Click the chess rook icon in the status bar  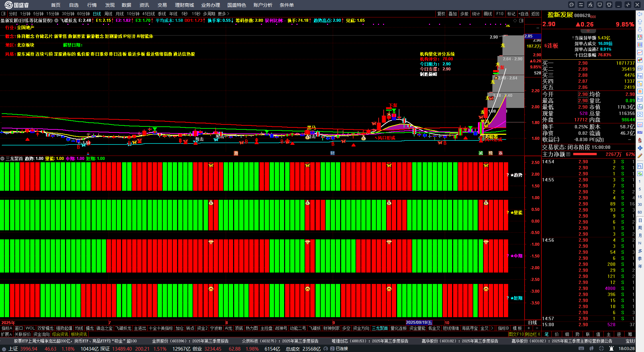click(x=611, y=349)
